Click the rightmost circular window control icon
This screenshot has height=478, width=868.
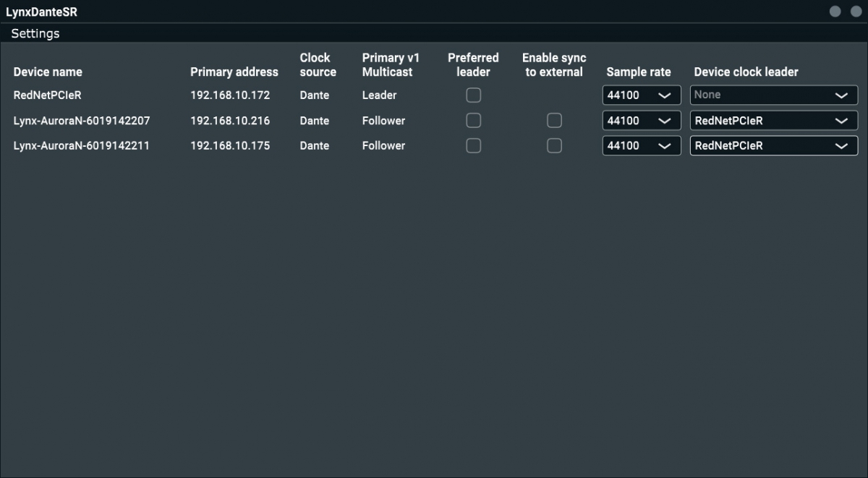(x=856, y=11)
